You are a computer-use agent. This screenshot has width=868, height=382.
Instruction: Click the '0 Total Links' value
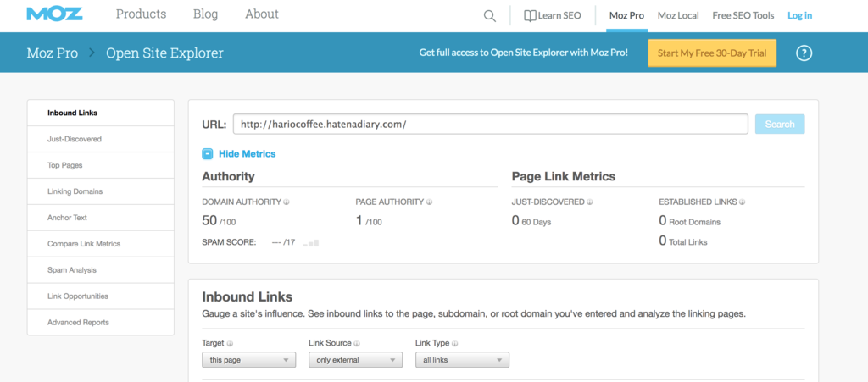pyautogui.click(x=683, y=241)
